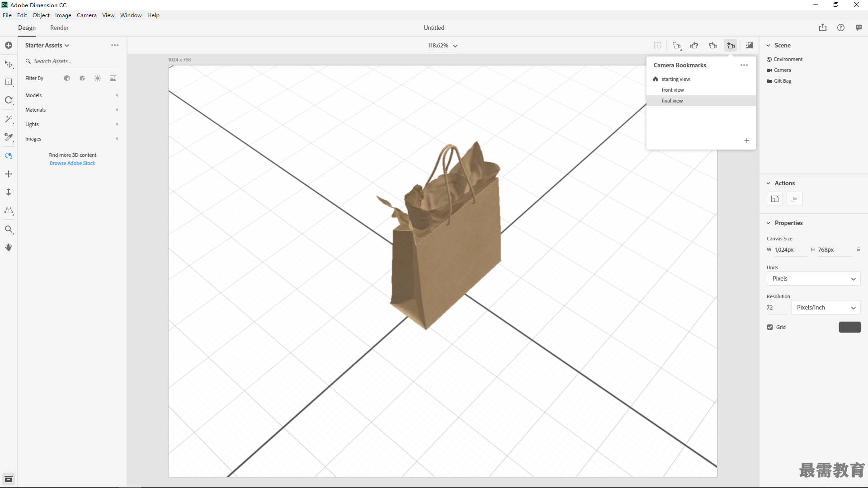Viewport: 868px width, 488px height.
Task: Select the Dolly camera tool
Action: click(9, 192)
